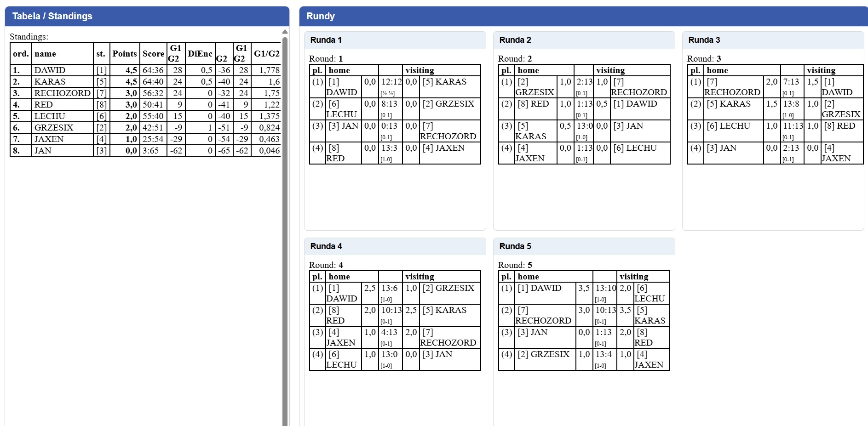
Task: Click the standings scrollbar up arrow
Action: [285, 32]
